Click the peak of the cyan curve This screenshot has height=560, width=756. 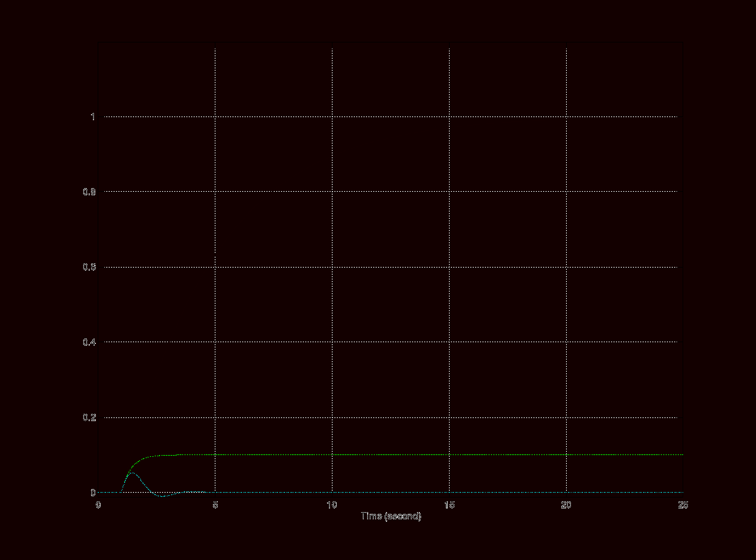tap(133, 472)
